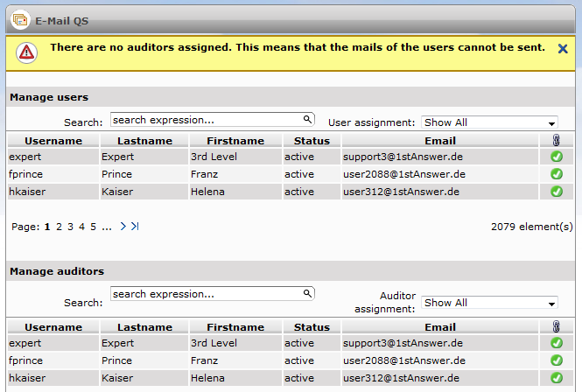
Task: Click search magnifier in Manage users
Action: pos(307,119)
